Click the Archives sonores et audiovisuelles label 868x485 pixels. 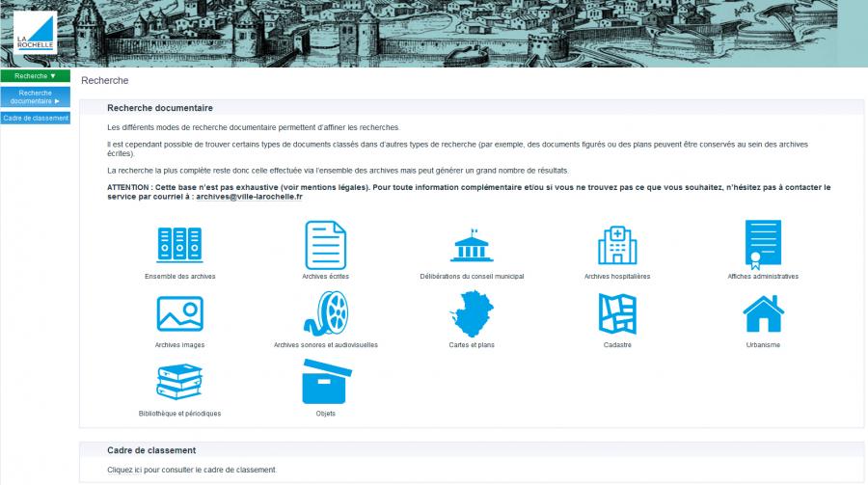(326, 345)
